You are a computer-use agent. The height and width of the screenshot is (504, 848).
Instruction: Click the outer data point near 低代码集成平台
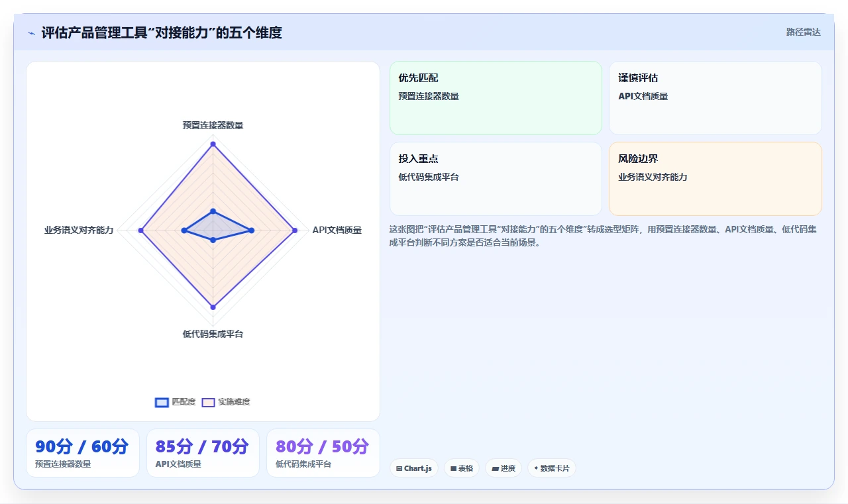[213, 307]
